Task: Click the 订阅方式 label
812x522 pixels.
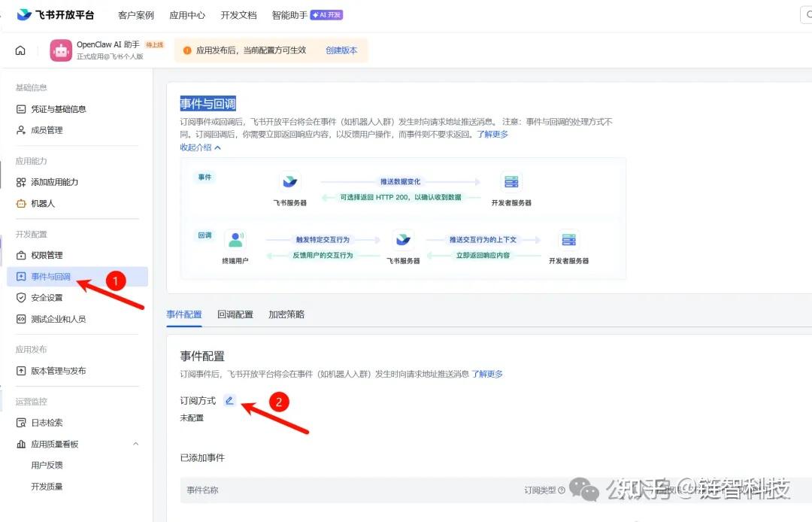Action: (198, 400)
